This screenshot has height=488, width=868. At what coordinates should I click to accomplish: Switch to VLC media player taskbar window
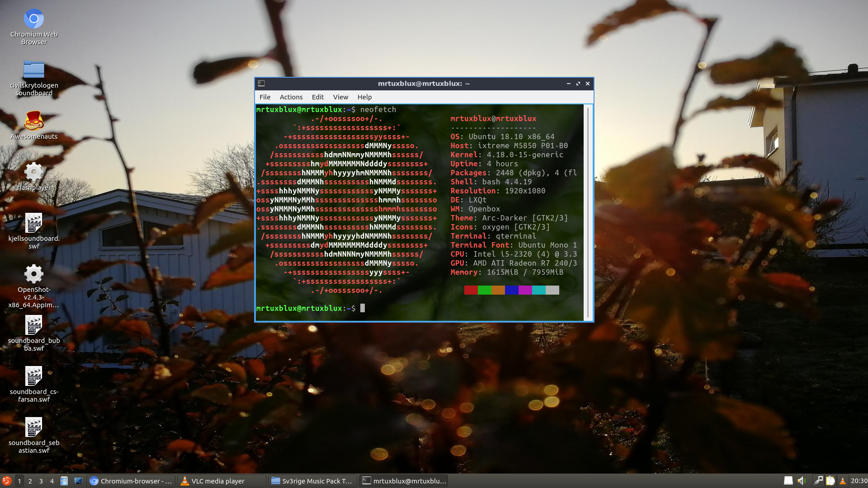click(222, 481)
